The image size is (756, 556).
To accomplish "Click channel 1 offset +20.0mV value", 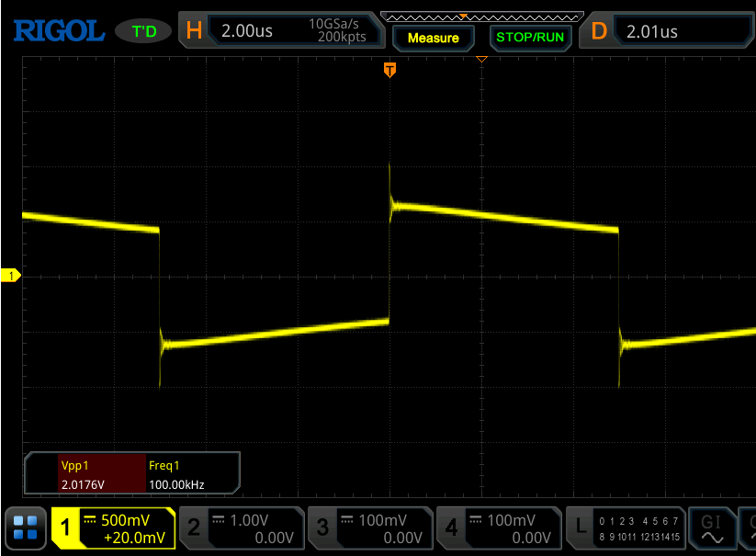I will pos(134,538).
